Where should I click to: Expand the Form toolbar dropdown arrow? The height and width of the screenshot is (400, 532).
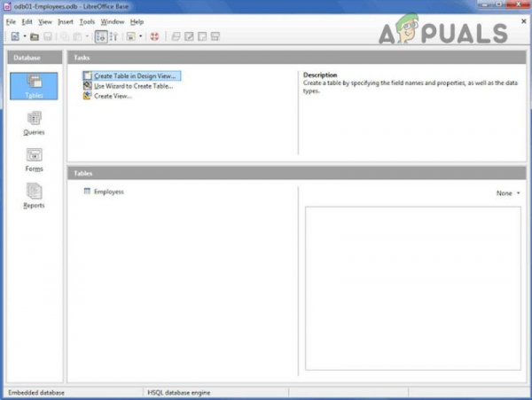140,36
